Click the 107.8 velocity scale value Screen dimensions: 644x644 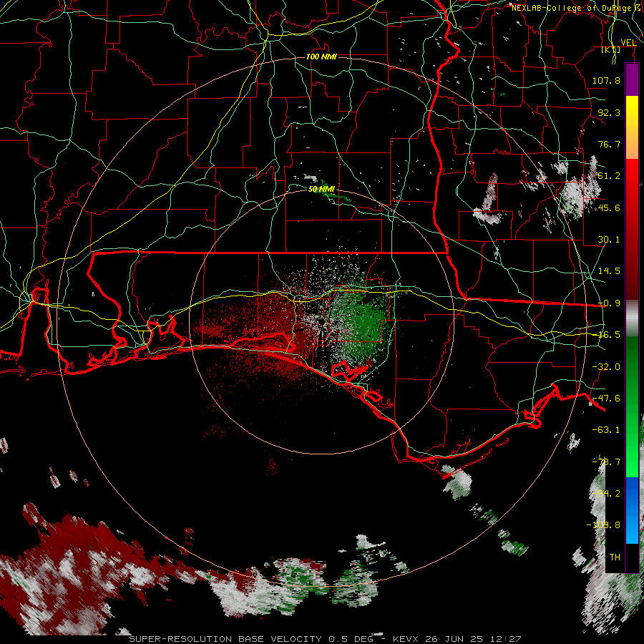(606, 80)
